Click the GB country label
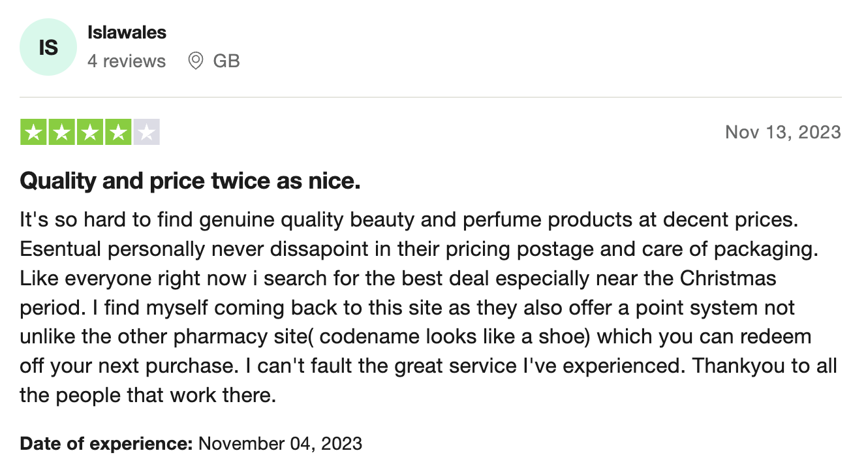 tap(226, 61)
